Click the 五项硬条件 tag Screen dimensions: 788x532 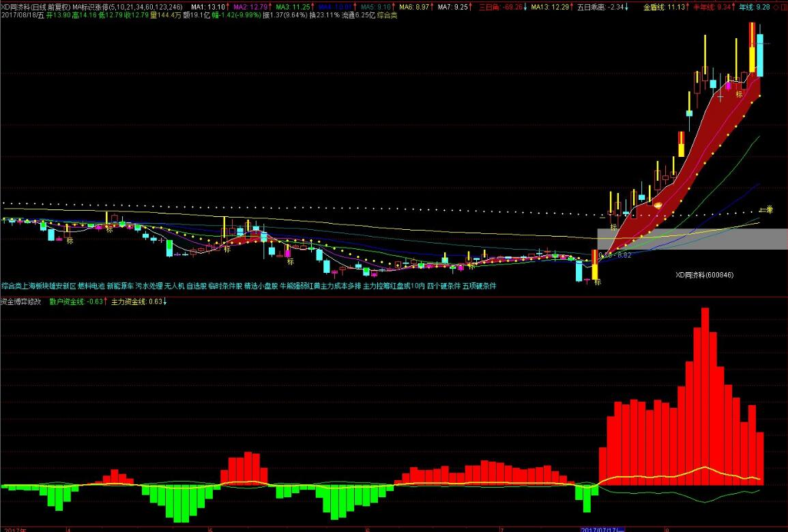tap(480, 286)
